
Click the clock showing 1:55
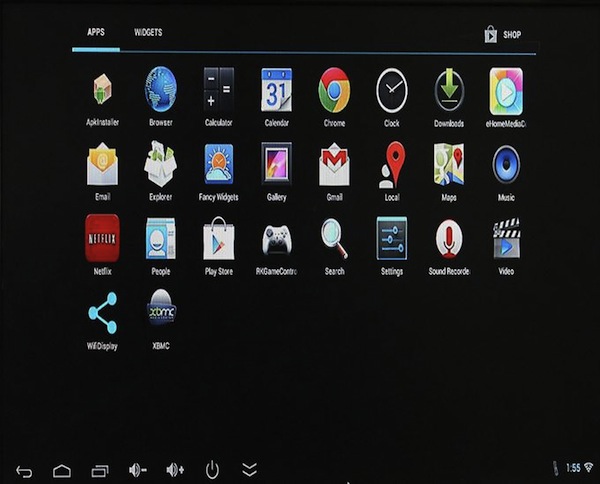[x=573, y=468]
